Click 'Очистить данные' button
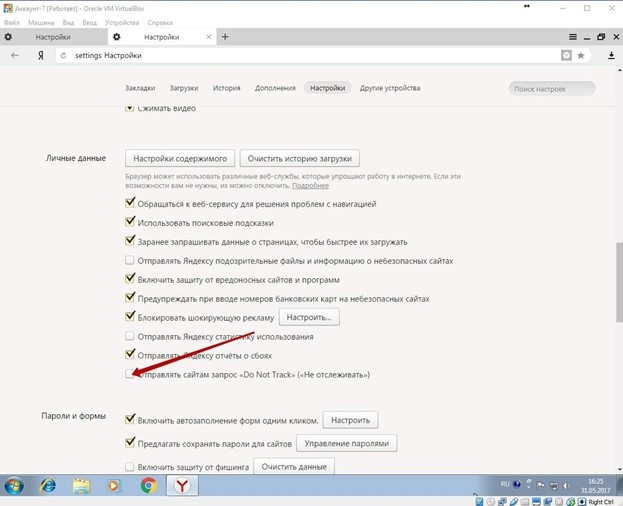 pos(294,466)
